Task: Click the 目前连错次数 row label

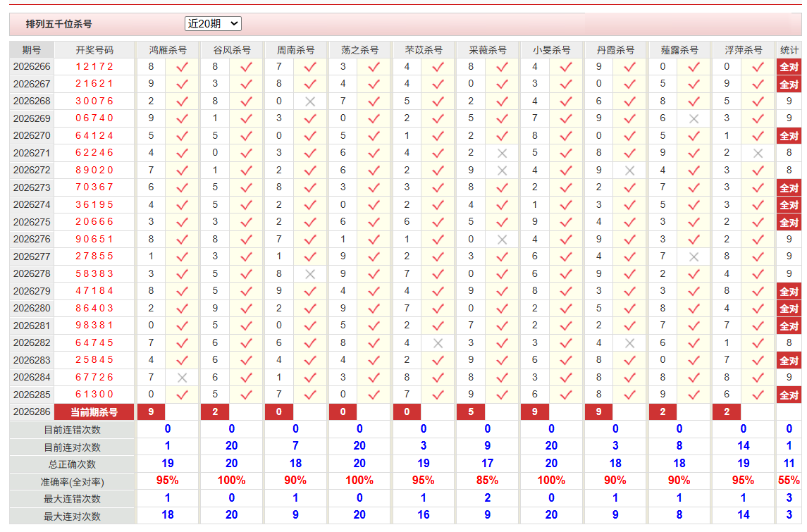Action: coord(72,430)
